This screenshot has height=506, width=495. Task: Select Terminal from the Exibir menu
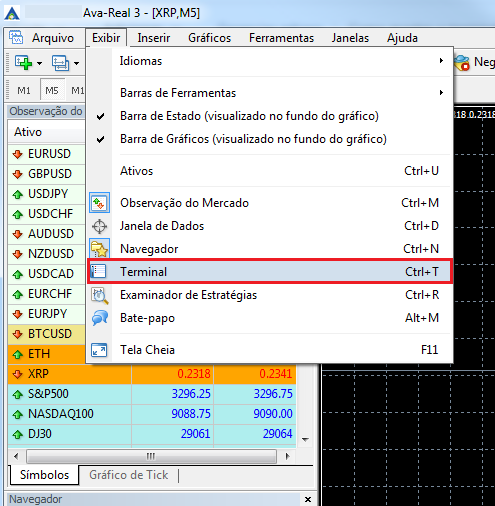tap(269, 272)
